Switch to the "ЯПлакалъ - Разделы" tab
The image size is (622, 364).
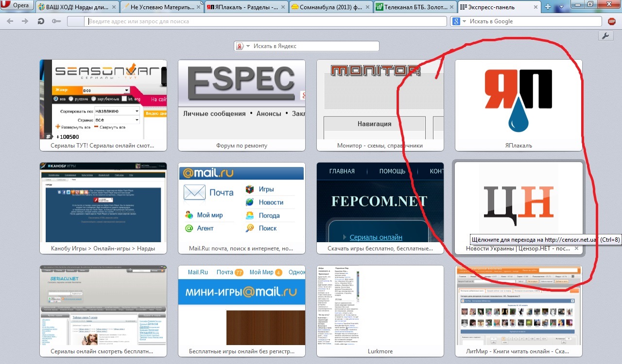[x=246, y=7]
